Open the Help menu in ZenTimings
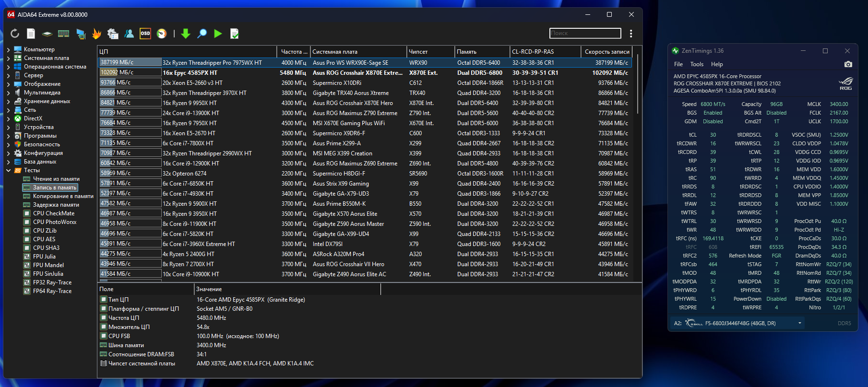868x387 pixels. [x=717, y=64]
